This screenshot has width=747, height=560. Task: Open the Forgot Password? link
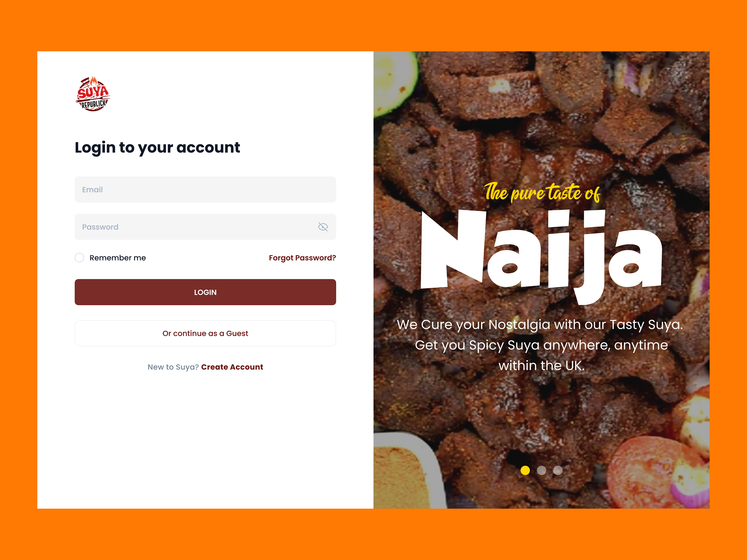click(302, 258)
